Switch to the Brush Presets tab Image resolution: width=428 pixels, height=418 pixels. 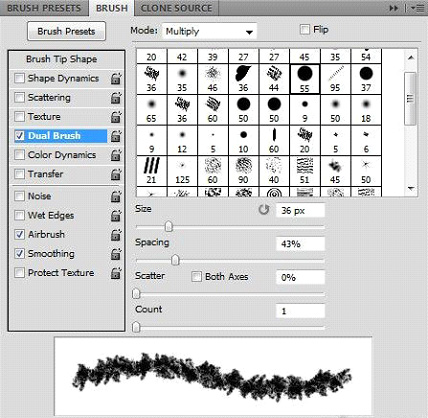point(44,8)
